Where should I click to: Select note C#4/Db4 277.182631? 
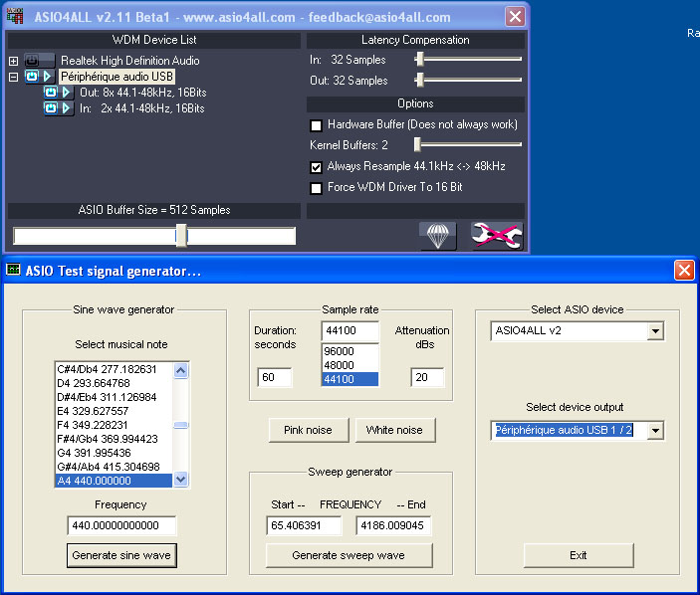(114, 369)
